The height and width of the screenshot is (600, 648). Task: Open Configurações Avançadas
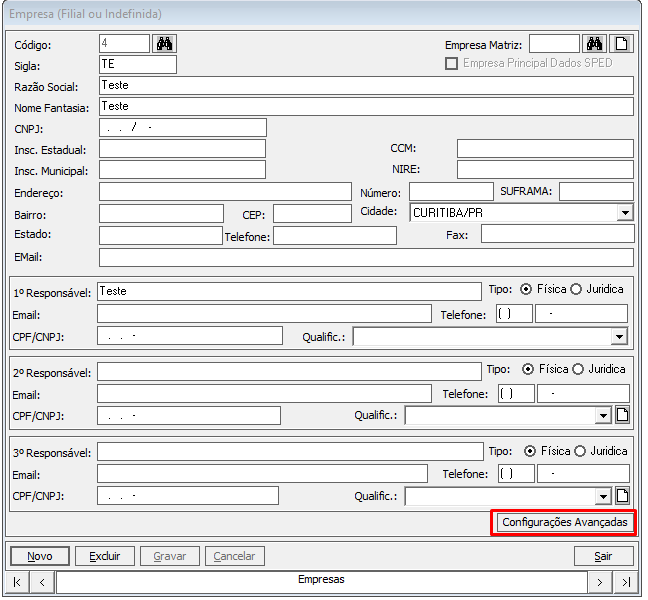(x=565, y=522)
